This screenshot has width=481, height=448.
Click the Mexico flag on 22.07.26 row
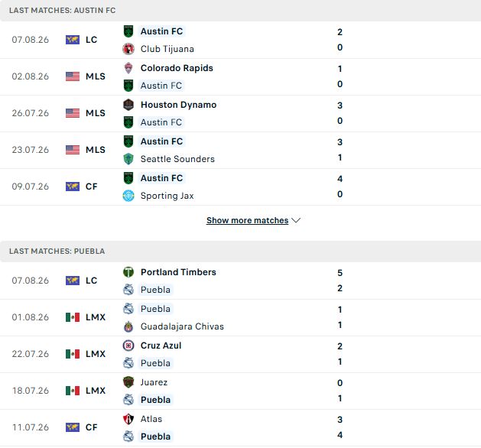click(73, 354)
